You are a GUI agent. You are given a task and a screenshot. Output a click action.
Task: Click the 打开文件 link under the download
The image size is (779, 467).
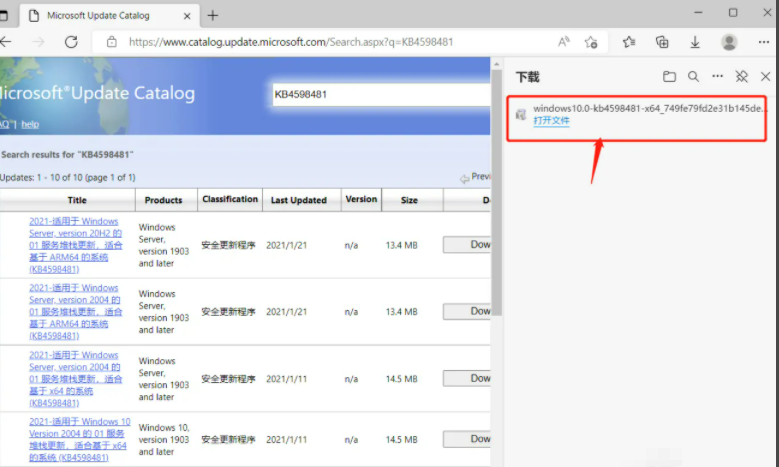(551, 121)
